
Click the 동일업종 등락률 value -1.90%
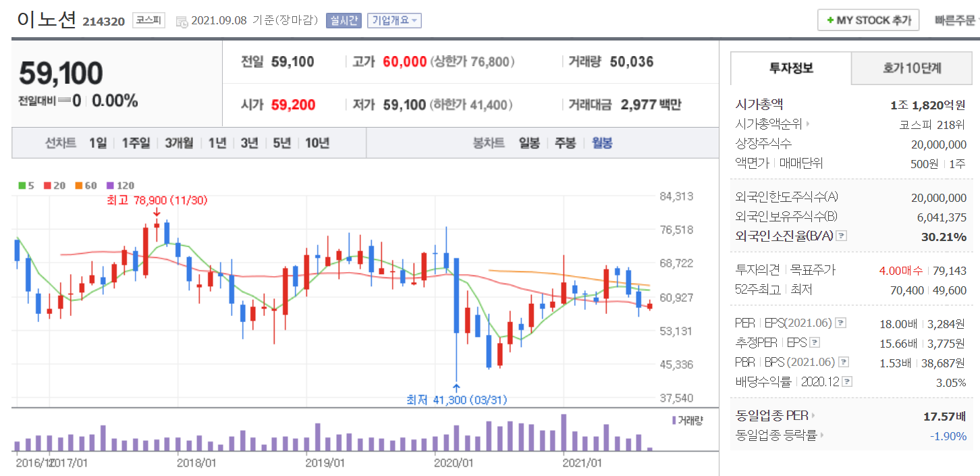pyautogui.click(x=948, y=436)
